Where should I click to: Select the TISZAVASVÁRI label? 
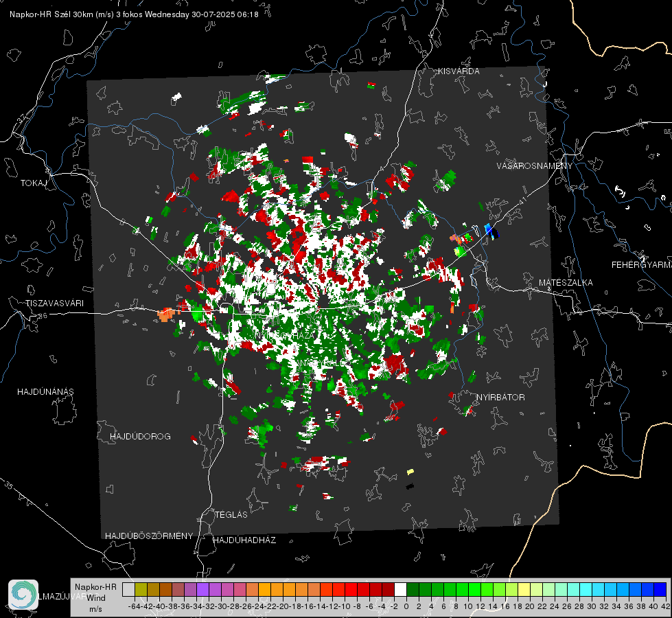click(x=54, y=304)
